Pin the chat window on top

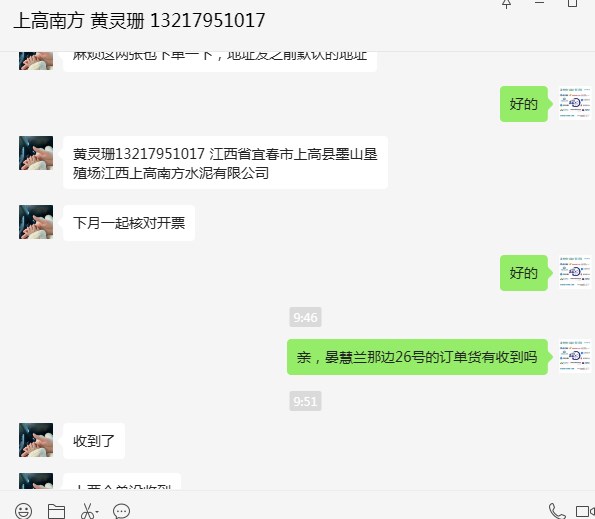(x=506, y=4)
